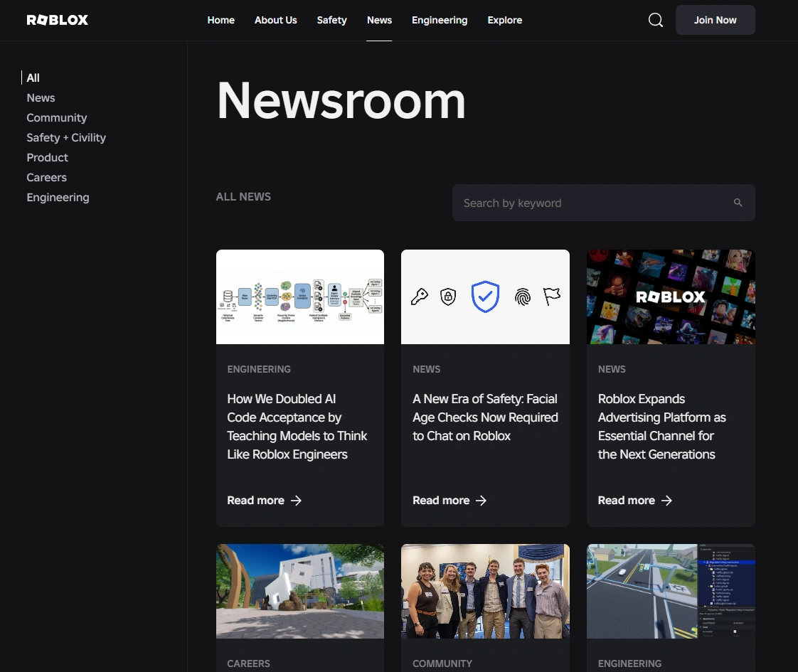798x672 pixels.
Task: Click the ALL NEWS heading
Action: [243, 197]
